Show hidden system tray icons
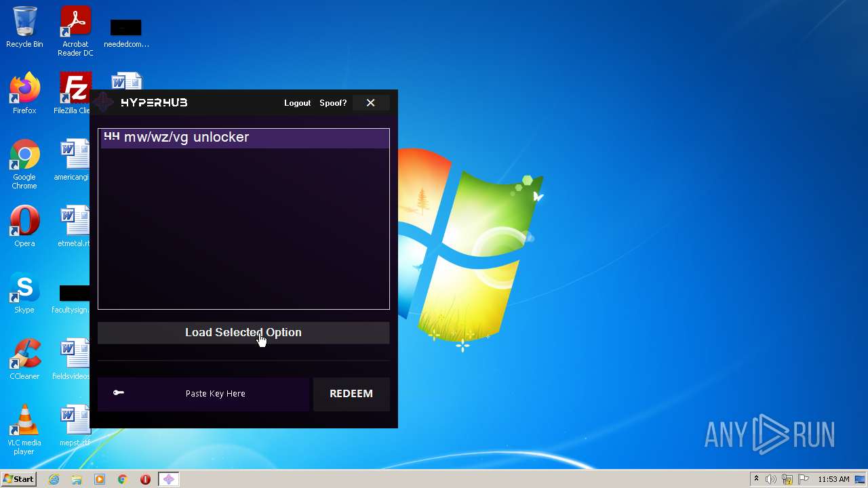The image size is (868, 488). 756,479
